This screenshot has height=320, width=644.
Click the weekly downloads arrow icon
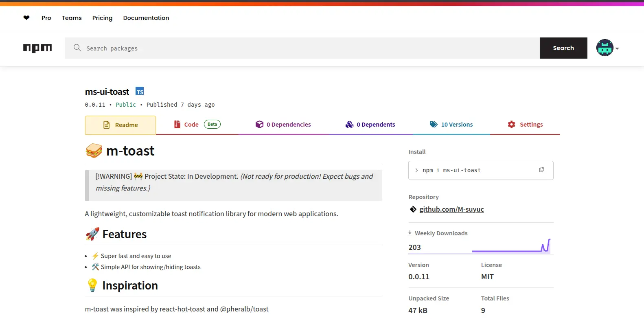(x=410, y=233)
